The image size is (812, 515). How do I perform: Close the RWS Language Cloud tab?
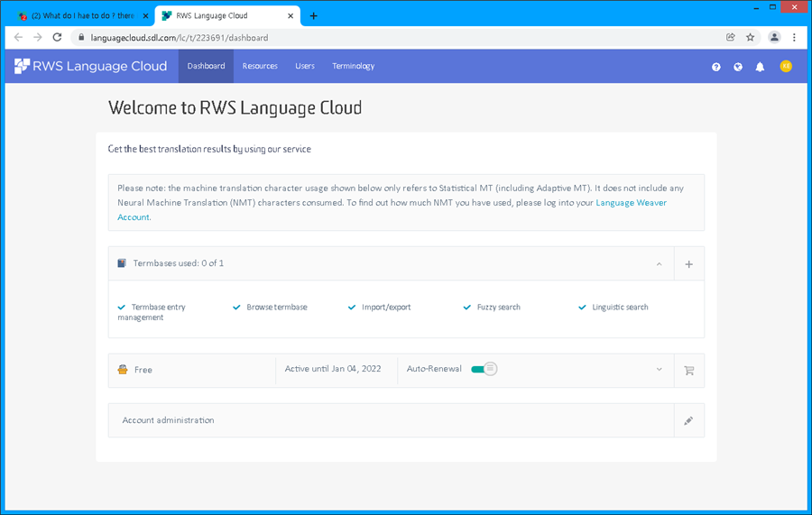pos(291,16)
